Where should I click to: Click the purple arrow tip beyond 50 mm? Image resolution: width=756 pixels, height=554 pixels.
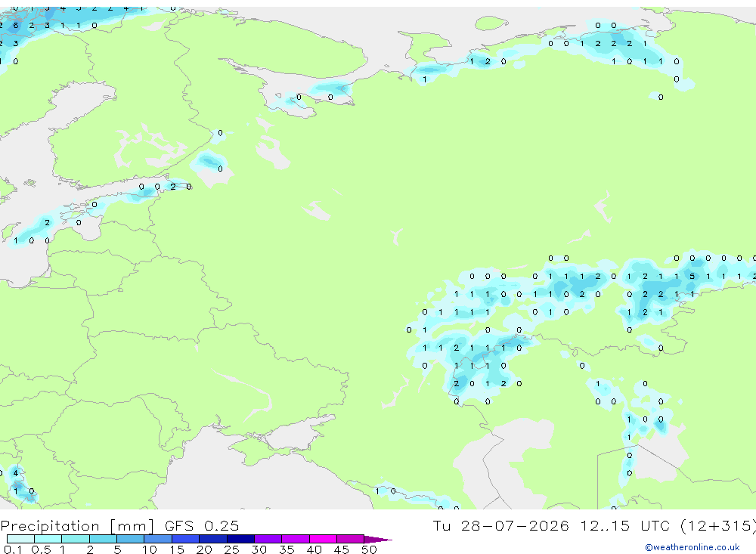378,539
